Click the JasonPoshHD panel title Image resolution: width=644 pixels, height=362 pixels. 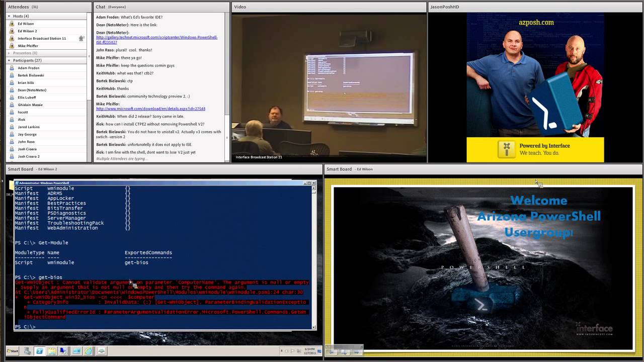[x=445, y=7]
